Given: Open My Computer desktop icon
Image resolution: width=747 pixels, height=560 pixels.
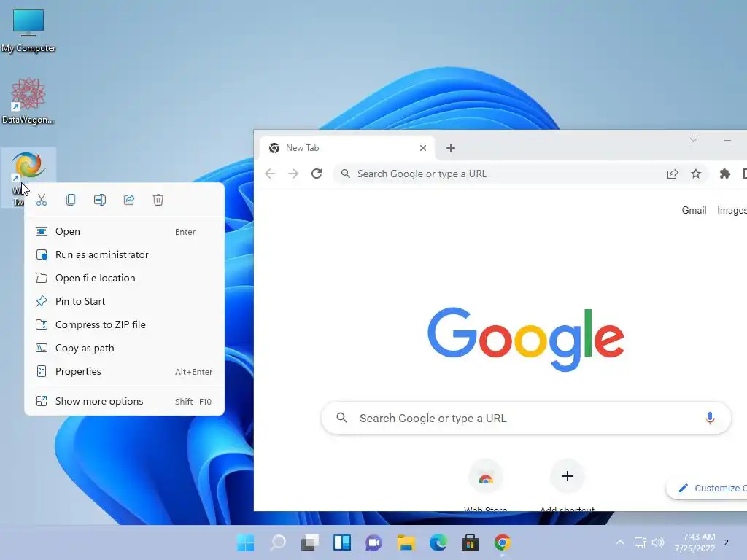Looking at the screenshot, I should [x=28, y=31].
